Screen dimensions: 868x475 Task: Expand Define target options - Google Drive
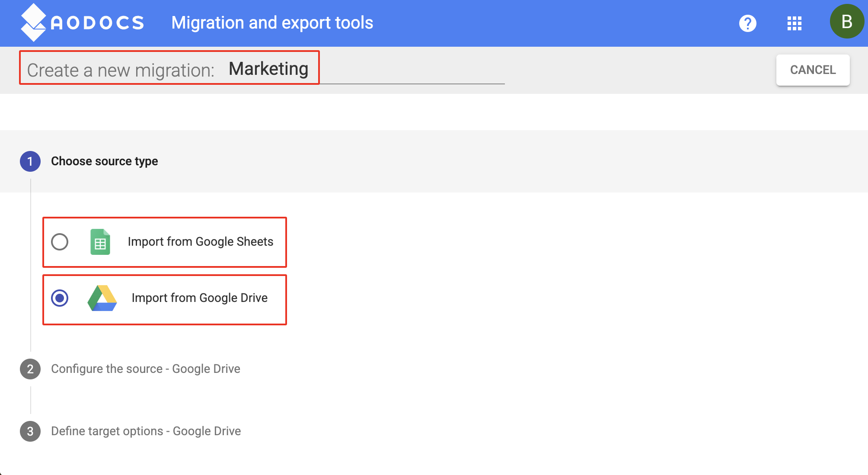(x=146, y=431)
